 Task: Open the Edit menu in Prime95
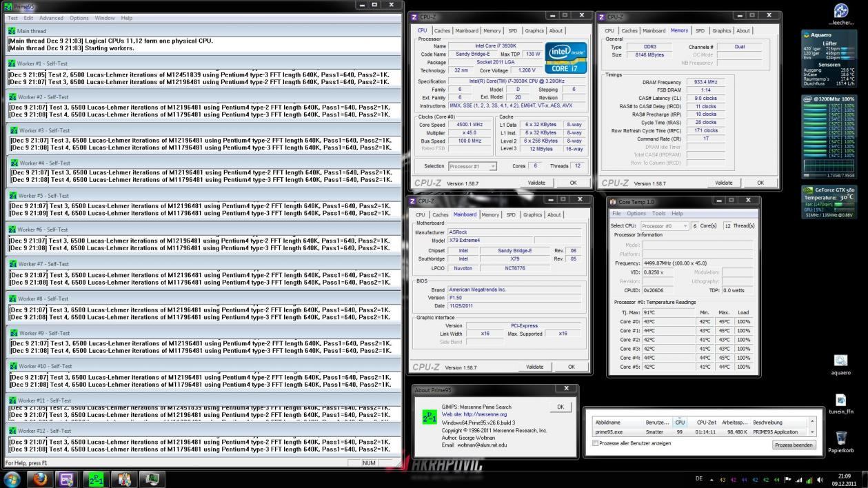[x=28, y=18]
